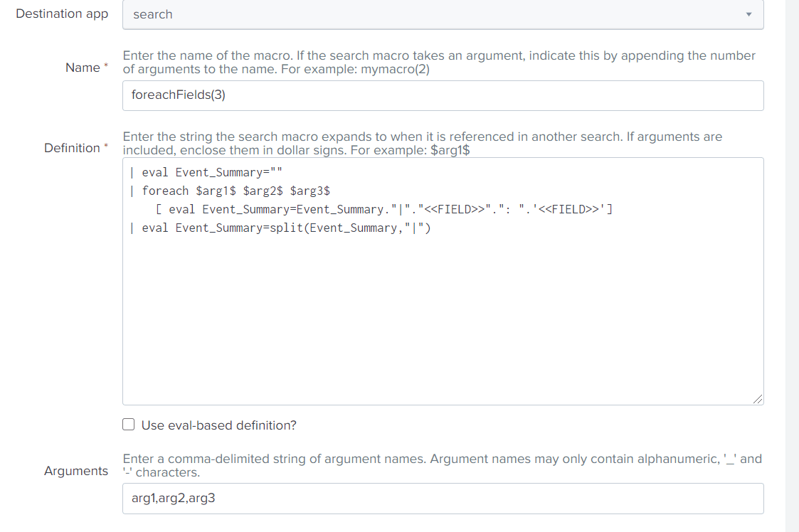This screenshot has width=799, height=532.
Task: Click the foreach $arg1$ line in Definition
Action: (231, 190)
